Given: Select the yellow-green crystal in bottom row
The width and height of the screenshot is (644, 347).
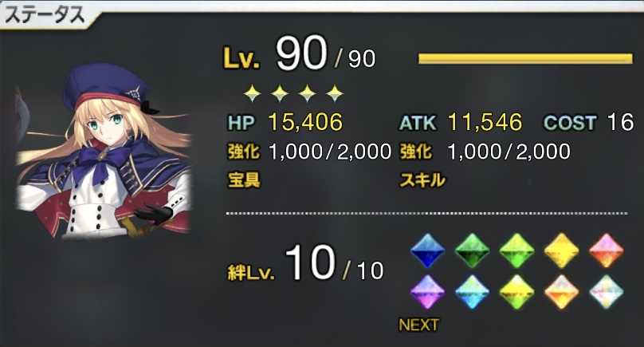Looking at the screenshot, I should (516, 292).
